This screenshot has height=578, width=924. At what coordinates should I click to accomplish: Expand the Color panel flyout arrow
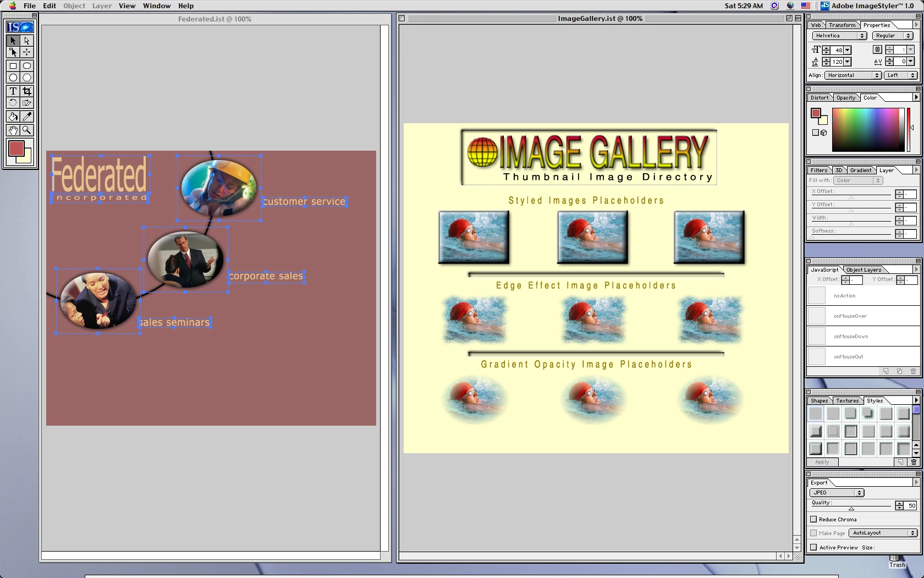click(x=916, y=97)
